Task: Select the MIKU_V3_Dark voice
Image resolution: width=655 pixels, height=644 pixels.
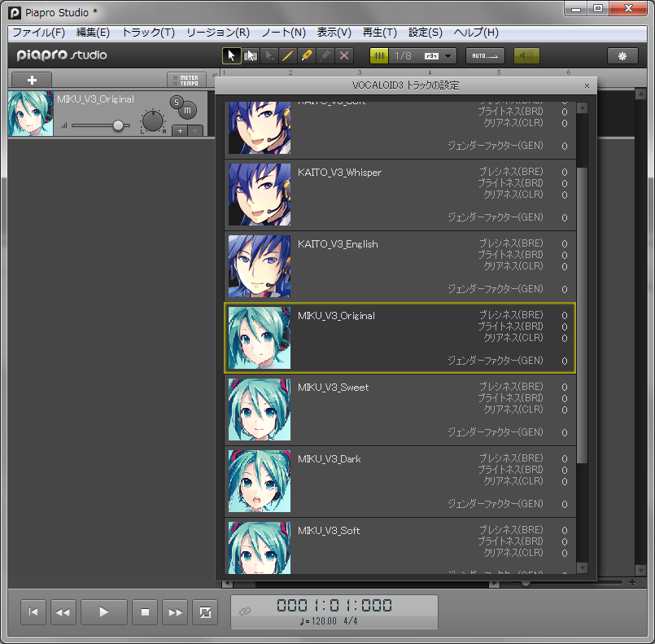Action: pos(400,481)
